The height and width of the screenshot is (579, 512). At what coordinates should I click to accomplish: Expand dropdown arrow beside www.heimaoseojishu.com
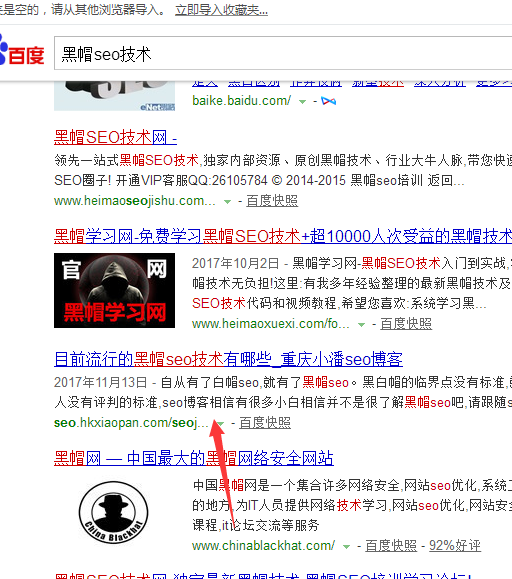point(228,202)
